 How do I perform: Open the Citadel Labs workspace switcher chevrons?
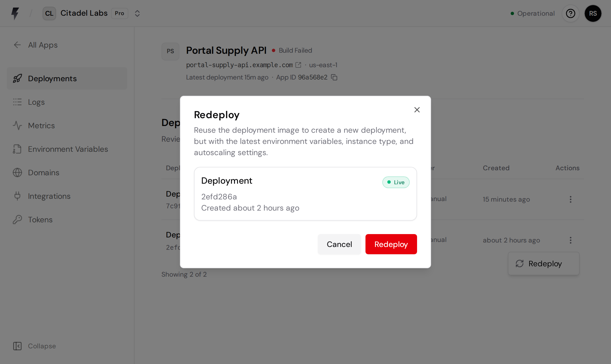point(137,13)
